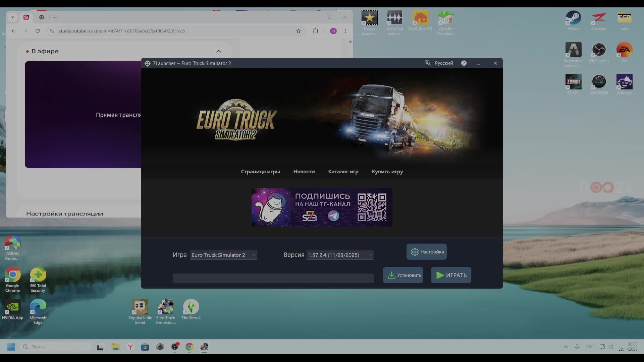Open the Каталог игр link
Image resolution: width=644 pixels, height=362 pixels.
(x=343, y=172)
